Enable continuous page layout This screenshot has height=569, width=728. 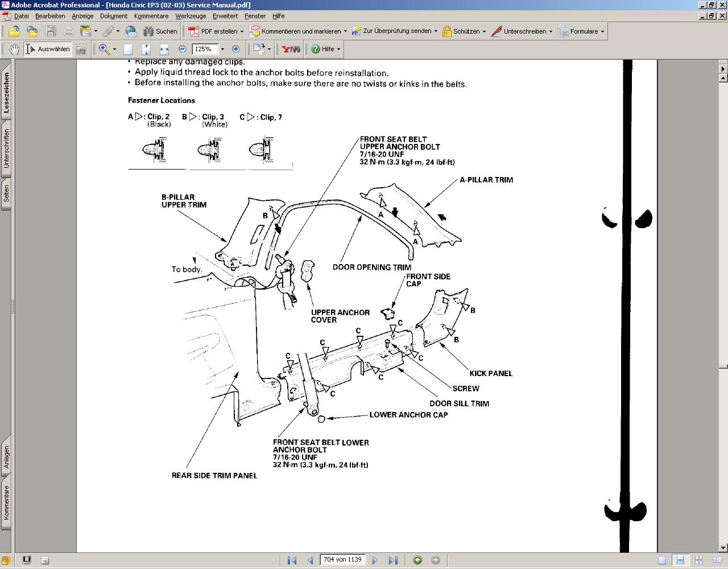pos(680,560)
